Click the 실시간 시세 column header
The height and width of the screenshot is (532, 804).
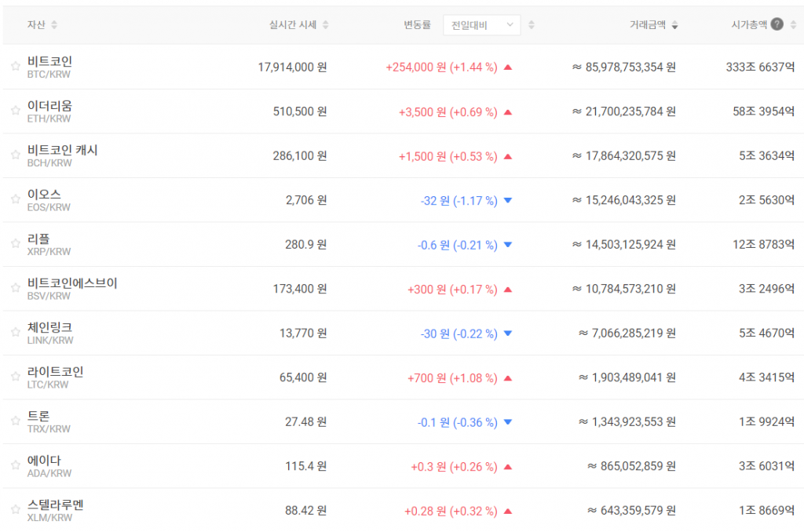point(293,24)
